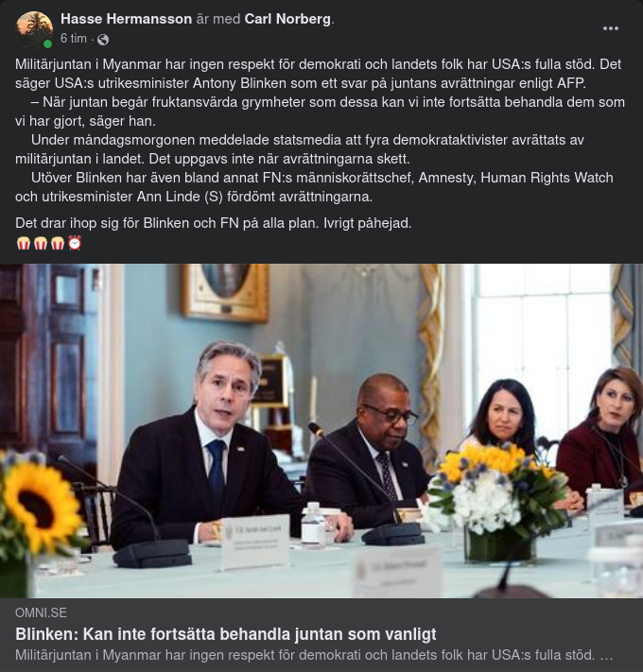Click the alarm clock emoji
The width and height of the screenshot is (643, 672).
tap(75, 243)
